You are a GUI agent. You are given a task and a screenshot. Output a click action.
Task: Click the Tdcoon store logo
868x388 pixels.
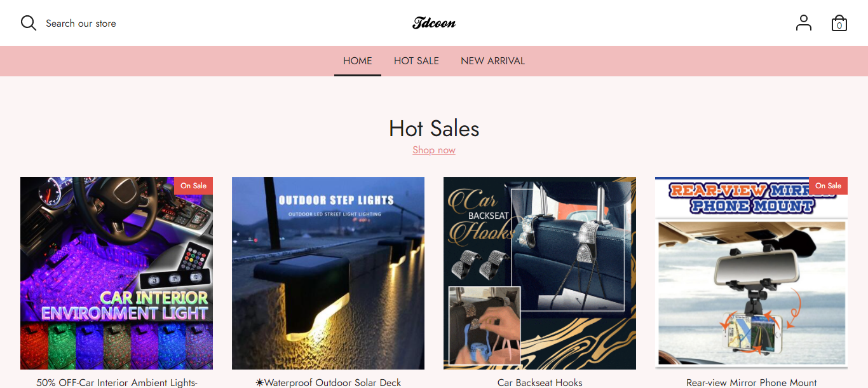point(434,23)
